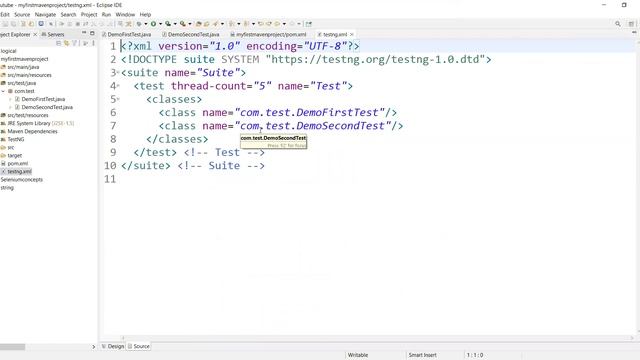Click the Coverage launch icon in toolbar
Screen dimensions: 640x360
tap(168, 24)
